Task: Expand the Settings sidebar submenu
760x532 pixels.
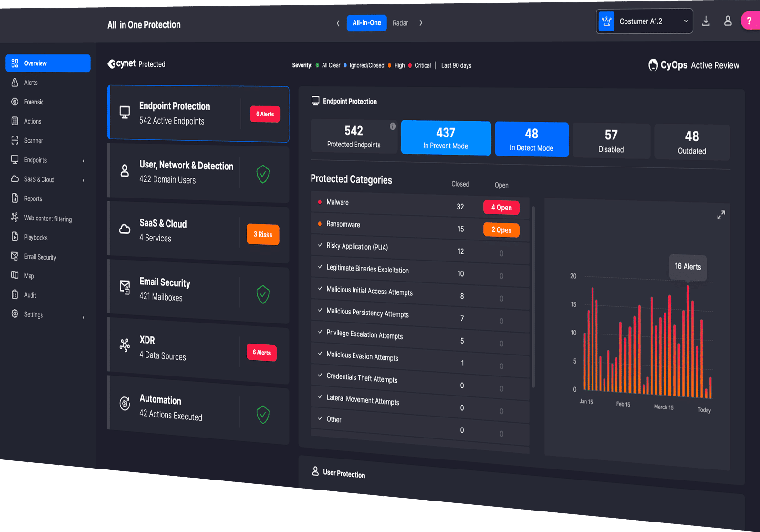Action: pos(83,317)
